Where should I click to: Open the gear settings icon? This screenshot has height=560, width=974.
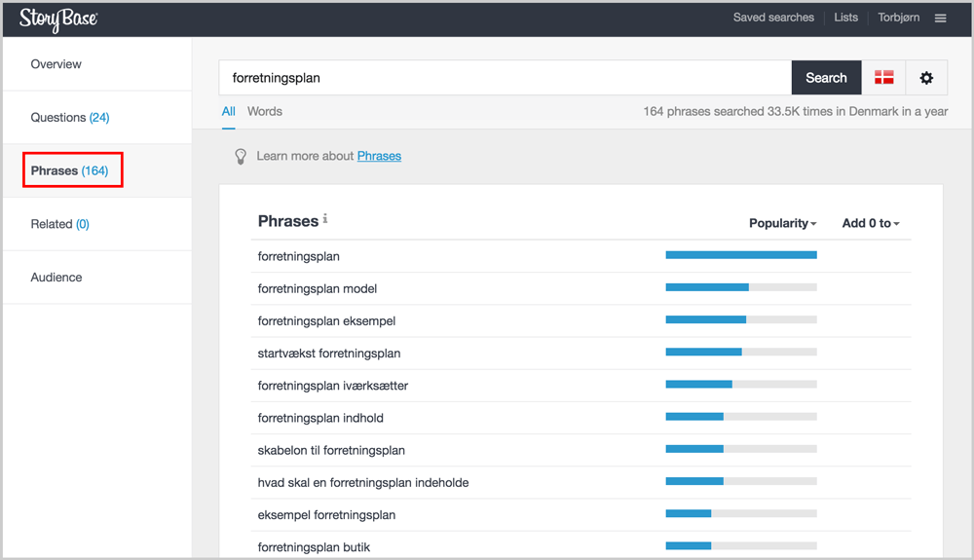(x=926, y=78)
